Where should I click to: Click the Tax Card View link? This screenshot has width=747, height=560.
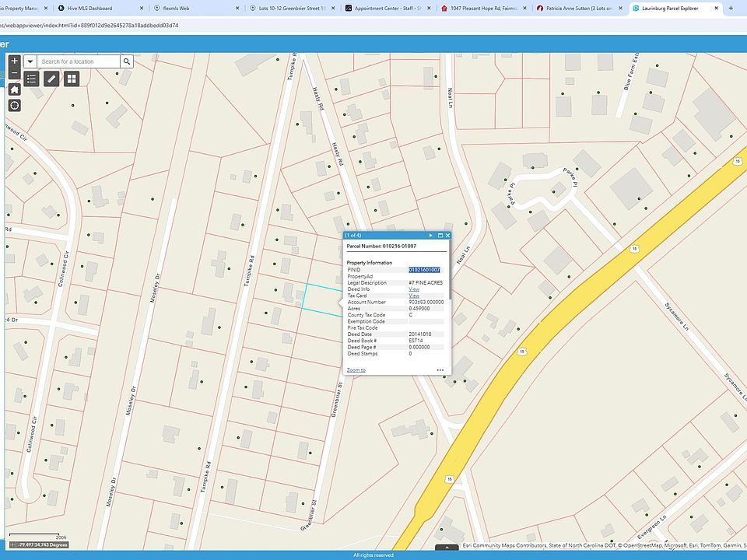[x=414, y=296]
